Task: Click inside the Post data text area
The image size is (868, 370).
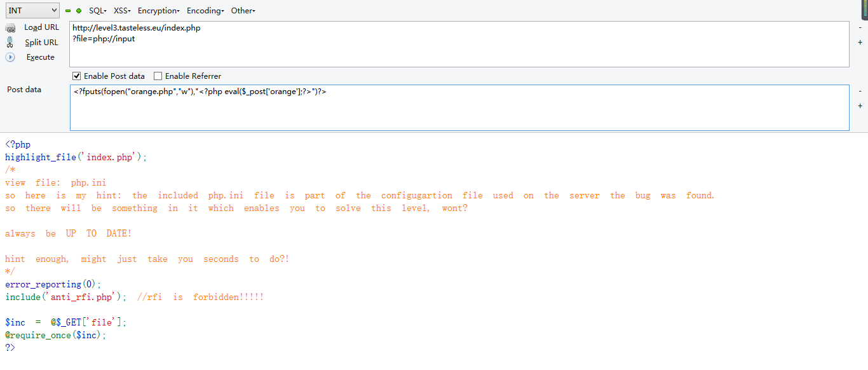Action: pos(459,107)
